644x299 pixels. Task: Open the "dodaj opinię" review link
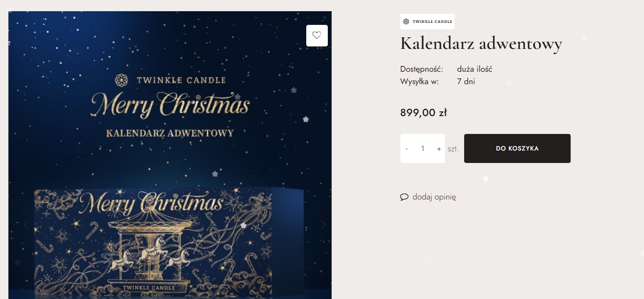point(434,197)
